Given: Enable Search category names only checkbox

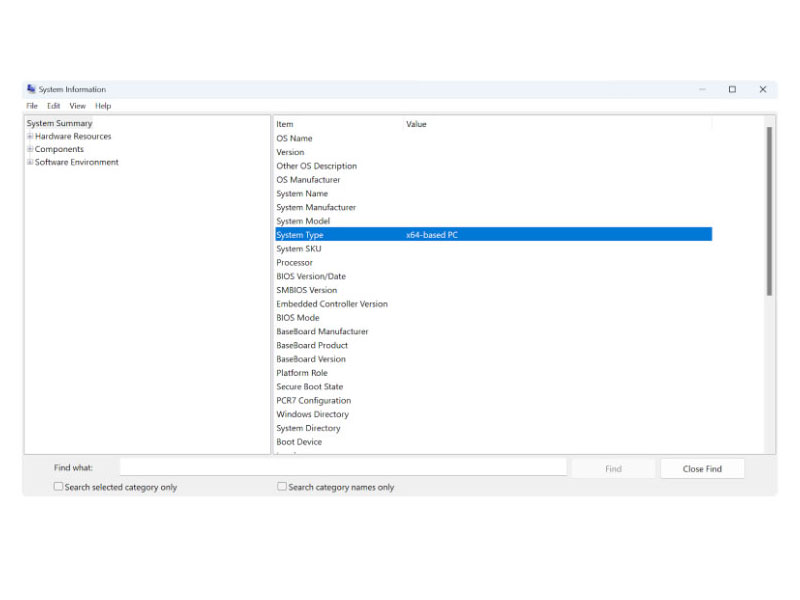Looking at the screenshot, I should pos(282,486).
